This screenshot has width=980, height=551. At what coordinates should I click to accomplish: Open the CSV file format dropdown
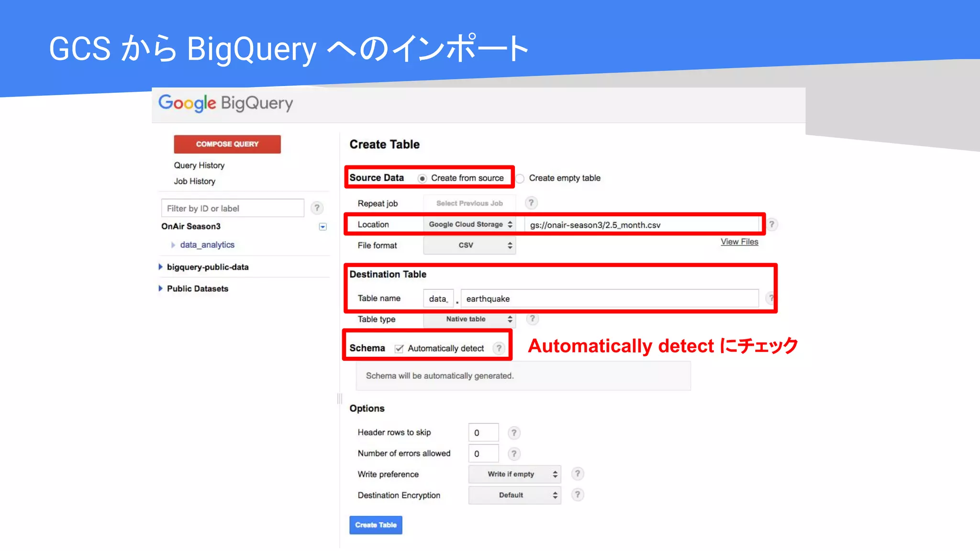(x=470, y=245)
